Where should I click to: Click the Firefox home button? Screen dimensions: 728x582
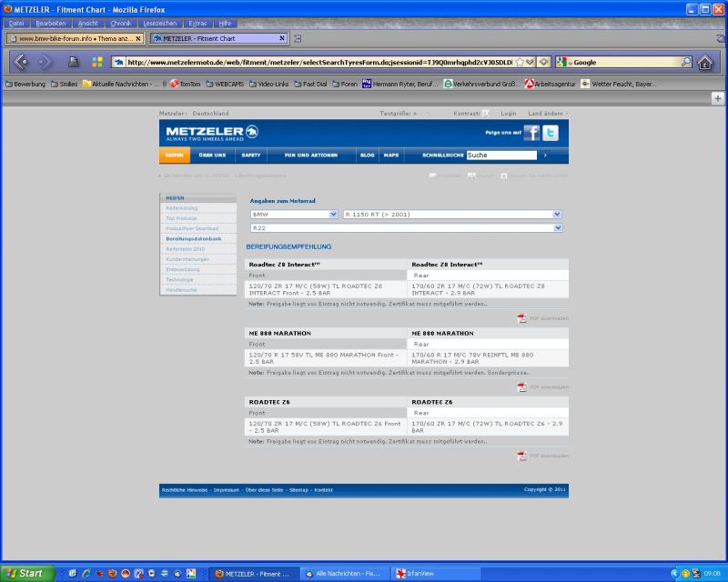(704, 62)
